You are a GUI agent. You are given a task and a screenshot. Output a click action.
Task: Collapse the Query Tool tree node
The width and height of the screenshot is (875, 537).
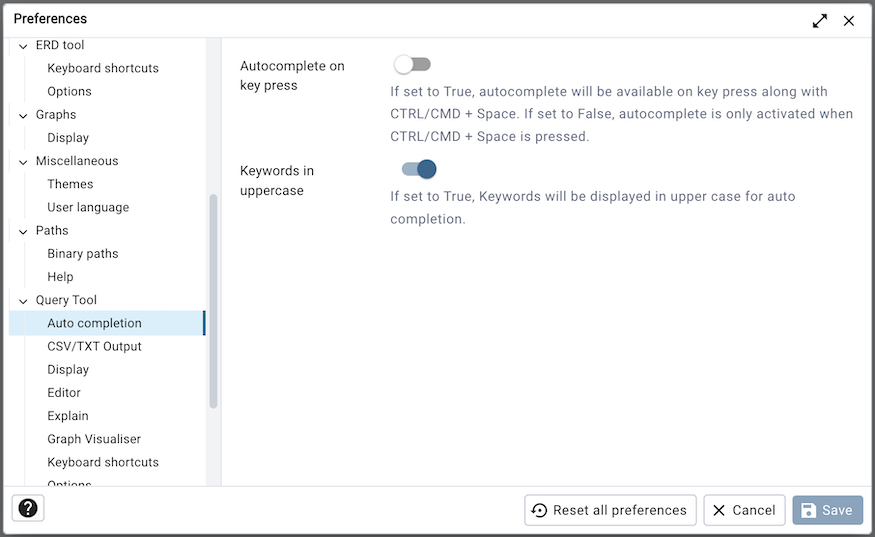point(23,300)
